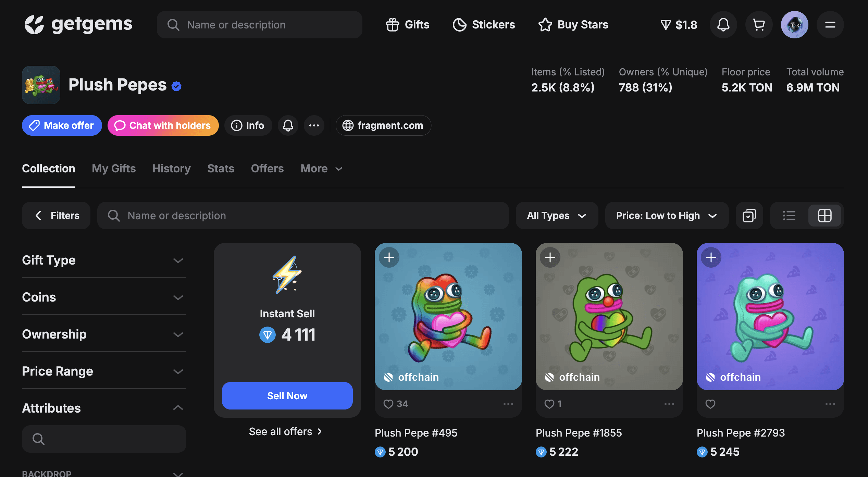The height and width of the screenshot is (477, 868).
Task: Add Plush Pepe #495 to cart
Action: click(x=389, y=257)
